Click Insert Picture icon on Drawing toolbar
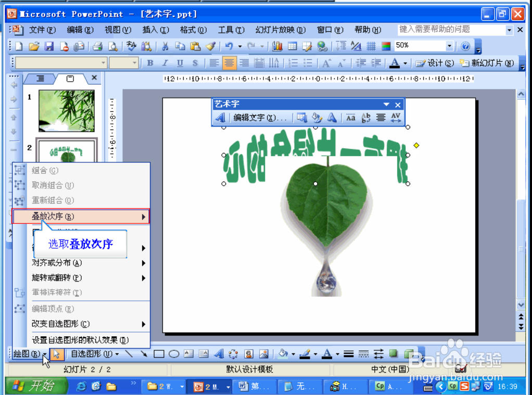Screen dimensions: 532x395 click(x=263, y=354)
